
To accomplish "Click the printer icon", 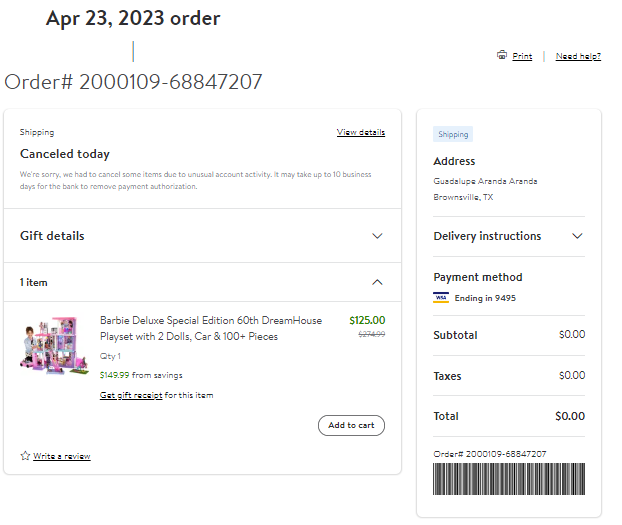I will click(x=502, y=55).
